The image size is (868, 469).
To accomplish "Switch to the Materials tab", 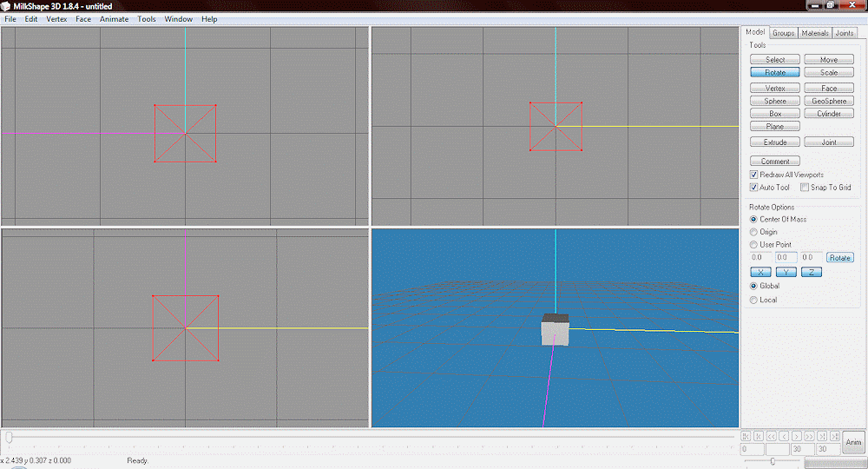I will tap(815, 33).
